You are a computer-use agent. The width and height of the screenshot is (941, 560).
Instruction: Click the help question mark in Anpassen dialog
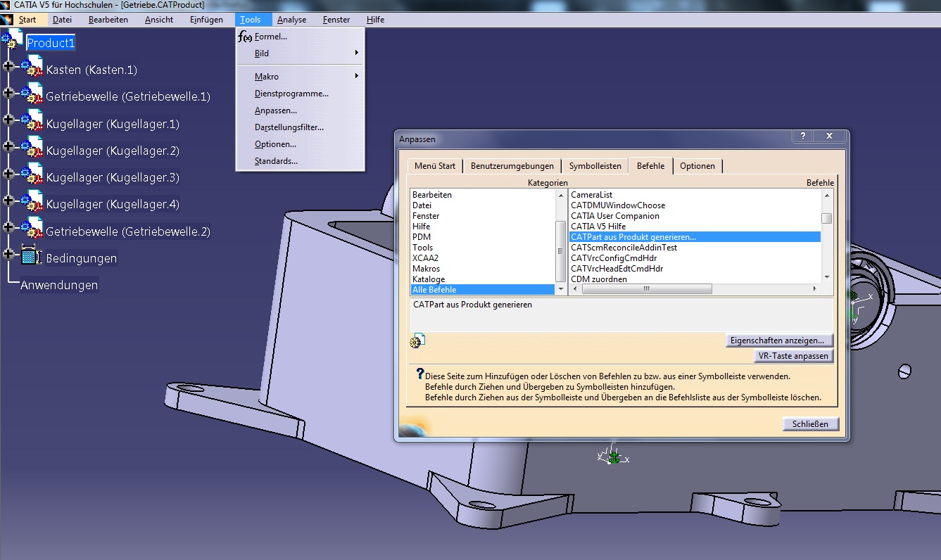coord(803,136)
